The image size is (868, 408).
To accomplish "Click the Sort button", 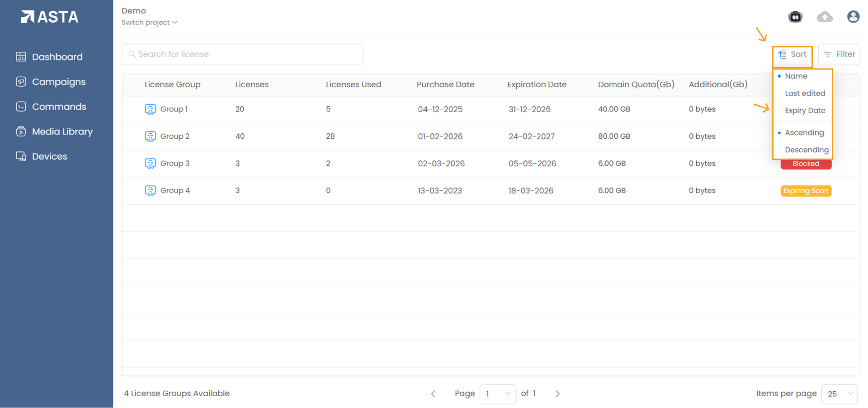I will click(792, 55).
